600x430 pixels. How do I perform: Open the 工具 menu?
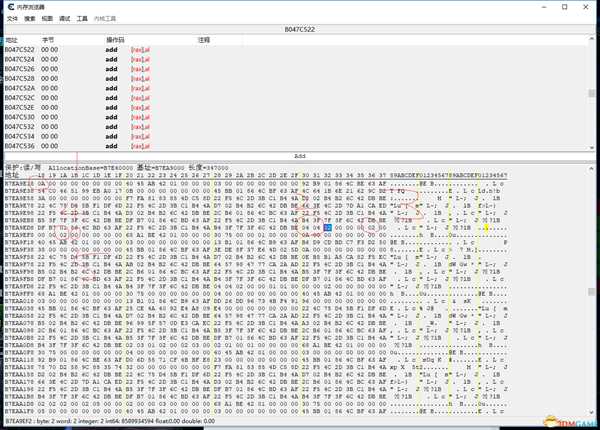click(x=83, y=18)
